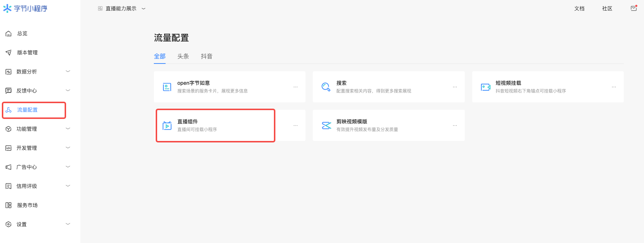Click the 流量配置 sidebar icon
This screenshot has height=243, width=644.
(x=8, y=110)
